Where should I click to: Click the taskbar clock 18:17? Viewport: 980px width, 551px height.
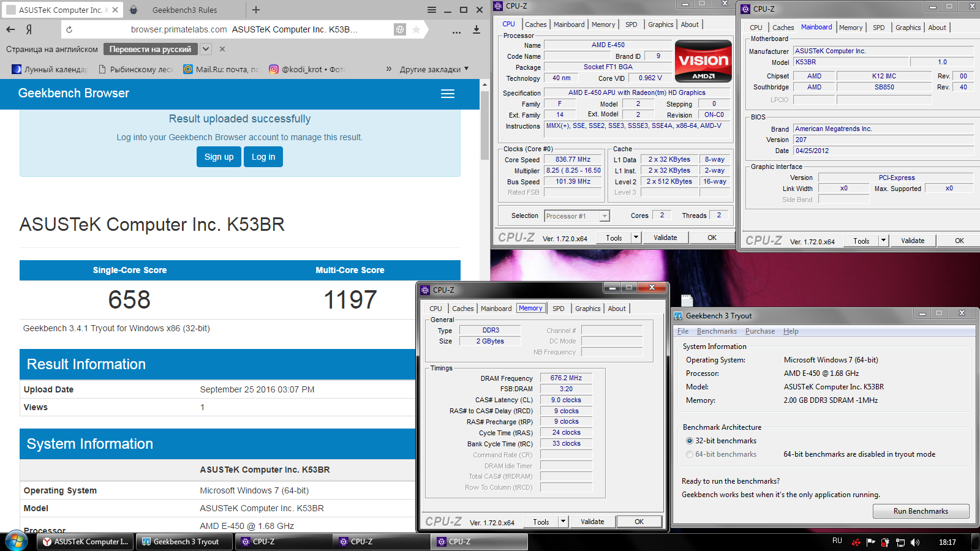(947, 542)
